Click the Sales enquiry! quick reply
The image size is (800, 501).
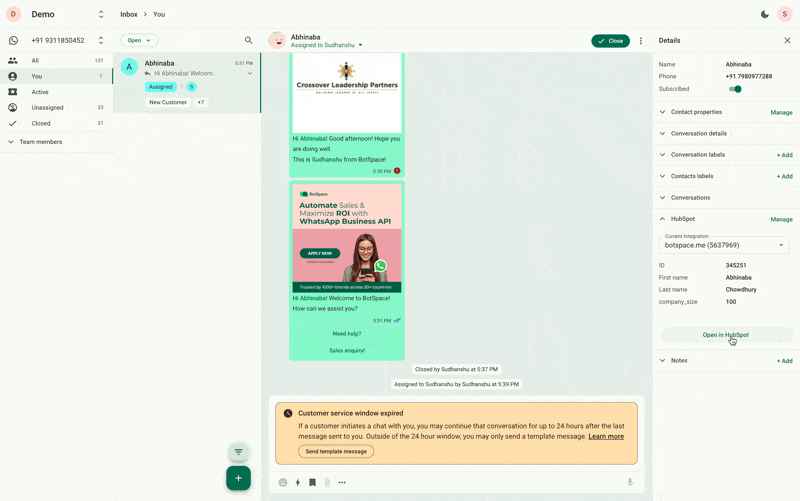(x=347, y=350)
